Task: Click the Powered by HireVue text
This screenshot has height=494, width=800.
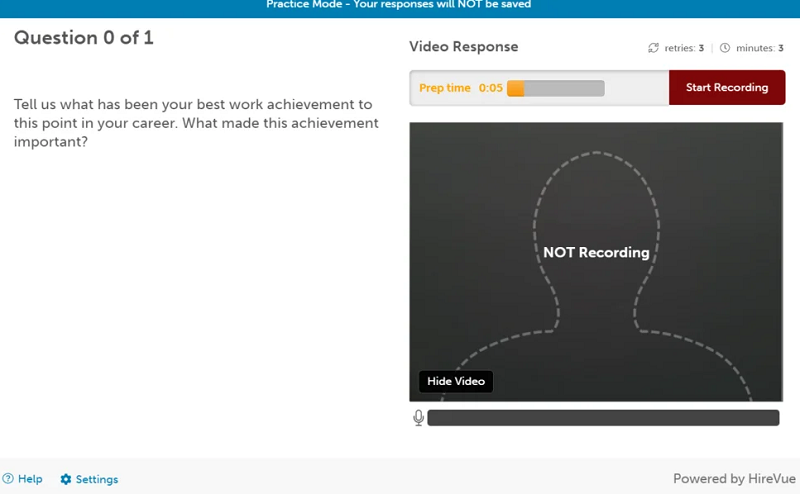Action: click(x=731, y=479)
